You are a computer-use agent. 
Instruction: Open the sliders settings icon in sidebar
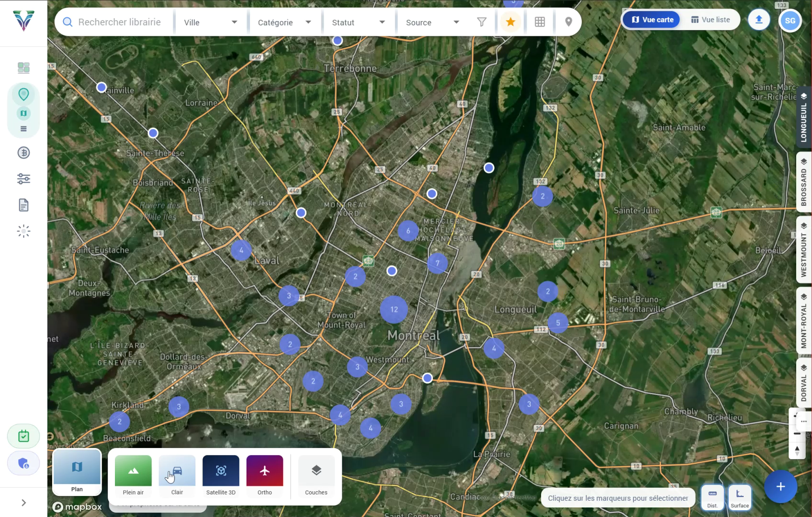tap(23, 179)
